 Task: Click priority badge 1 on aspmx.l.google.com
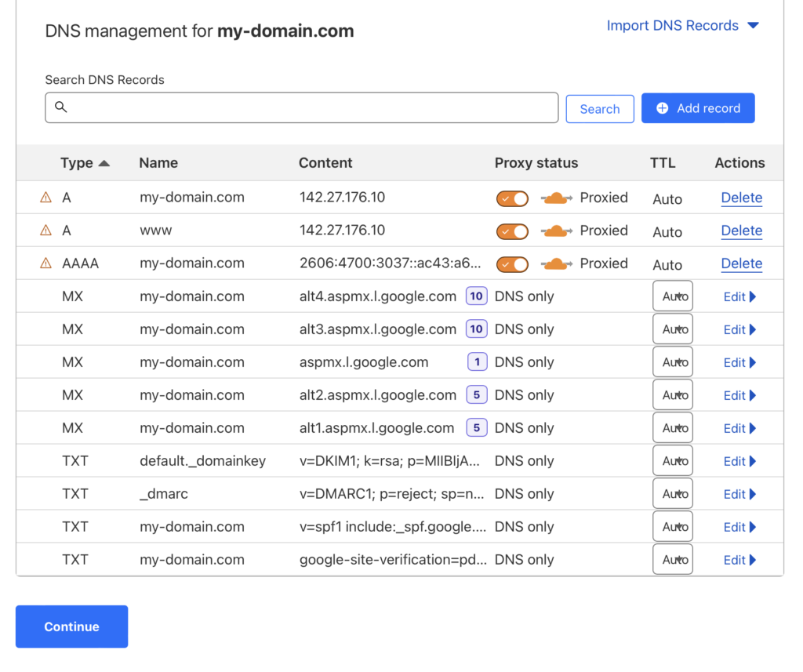point(478,362)
